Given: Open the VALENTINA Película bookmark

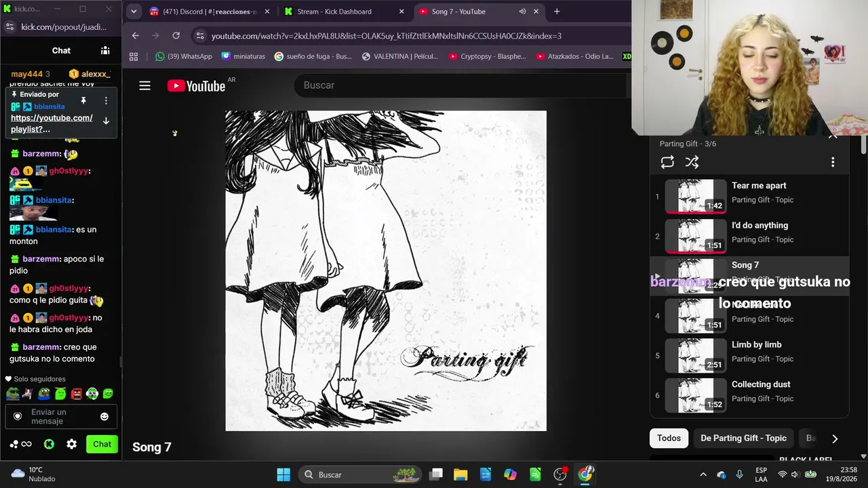Looking at the screenshot, I should [400, 56].
